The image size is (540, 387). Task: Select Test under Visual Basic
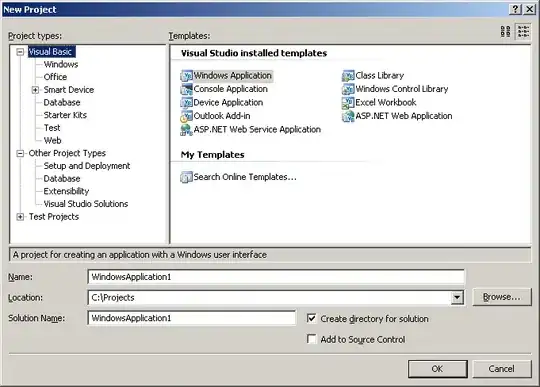point(52,128)
